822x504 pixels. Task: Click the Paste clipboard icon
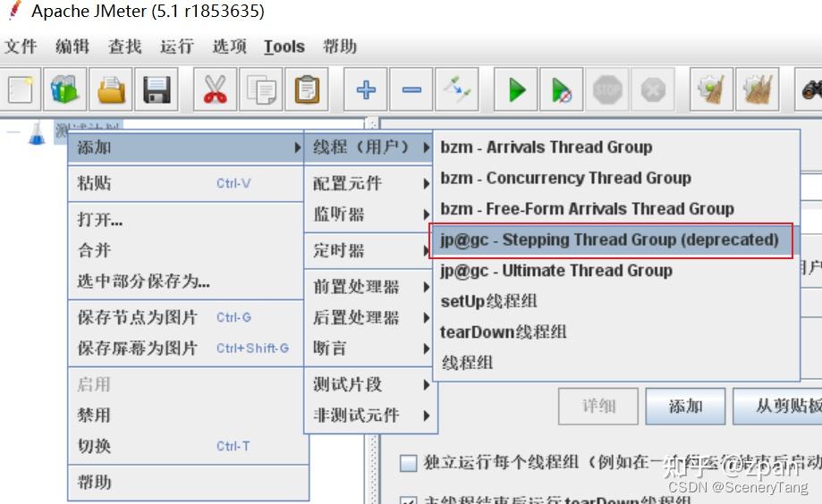pos(307,89)
